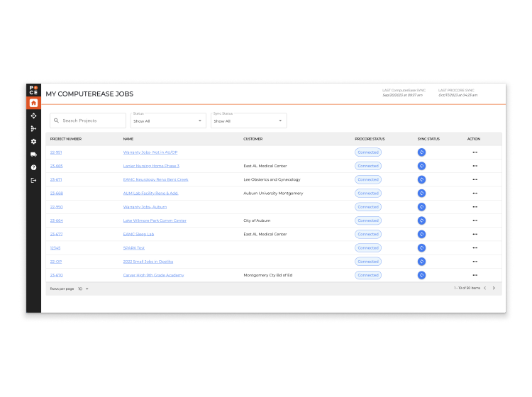Viewport: 532px width, 397px height.
Task: Click the Montgomery Cty Bd of Ed cell
Action: pos(267,275)
